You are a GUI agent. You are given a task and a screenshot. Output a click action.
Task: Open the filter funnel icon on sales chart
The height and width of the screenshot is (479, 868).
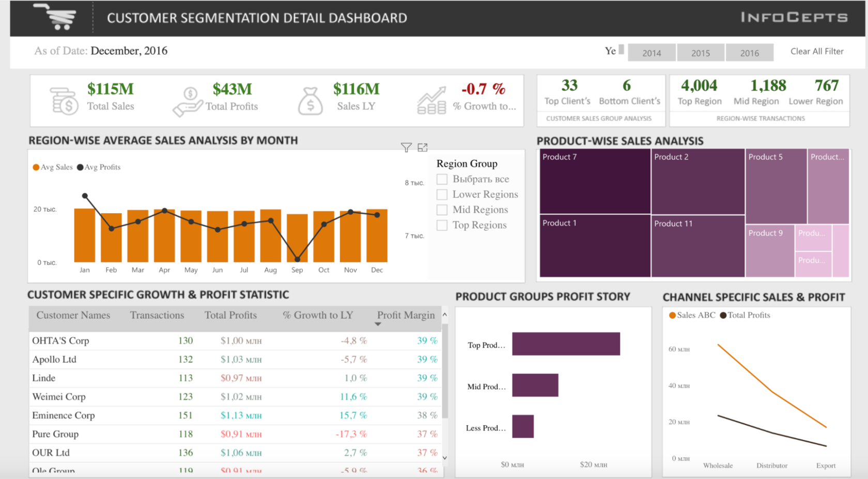point(407,148)
